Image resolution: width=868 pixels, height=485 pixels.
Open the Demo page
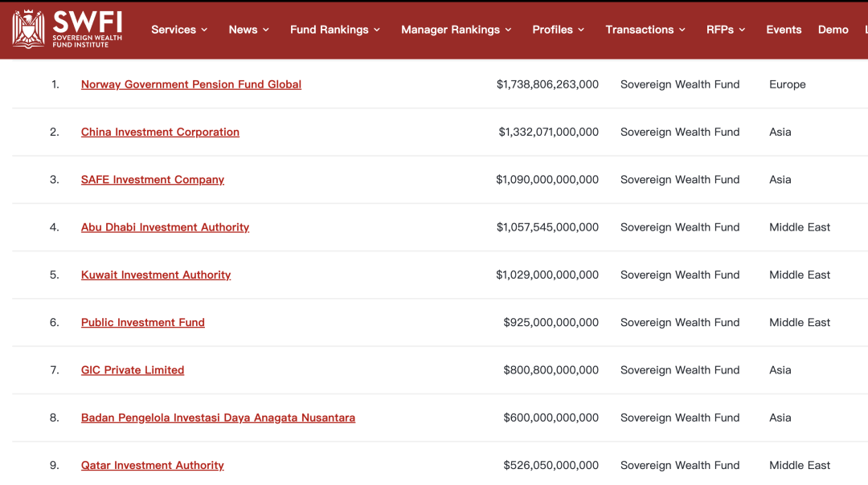point(833,30)
